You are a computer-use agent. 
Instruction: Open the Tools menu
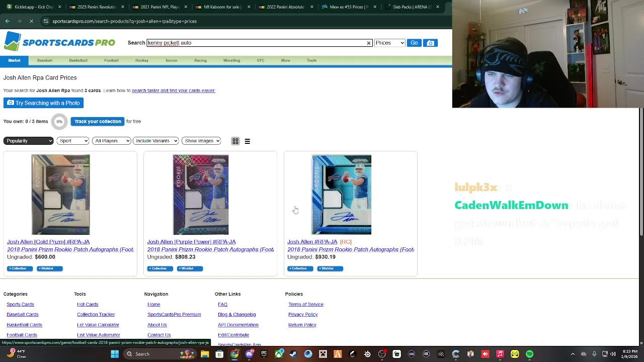(x=311, y=60)
